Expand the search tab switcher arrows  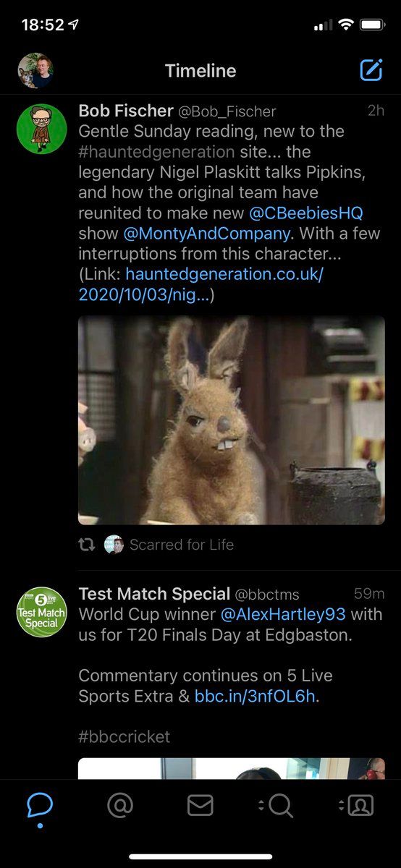261,805
